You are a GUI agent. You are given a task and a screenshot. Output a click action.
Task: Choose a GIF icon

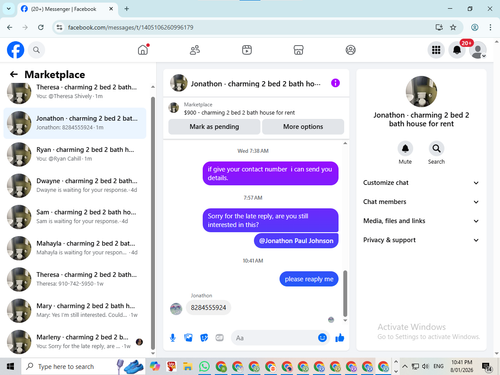(x=219, y=338)
